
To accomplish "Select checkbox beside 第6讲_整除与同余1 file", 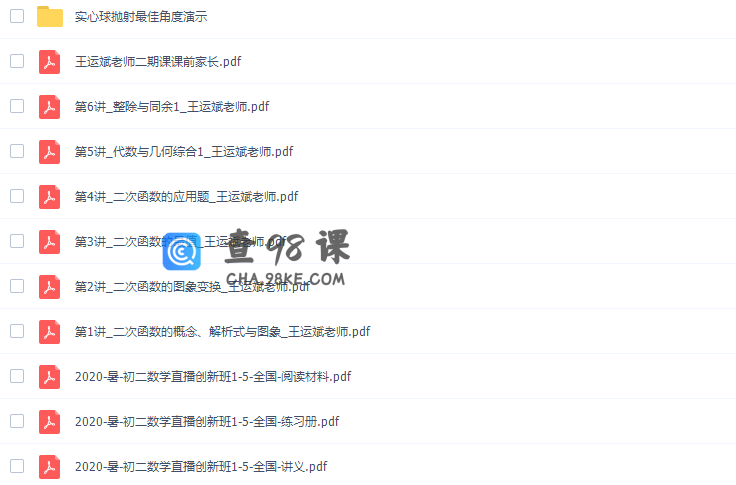I will (x=17, y=106).
